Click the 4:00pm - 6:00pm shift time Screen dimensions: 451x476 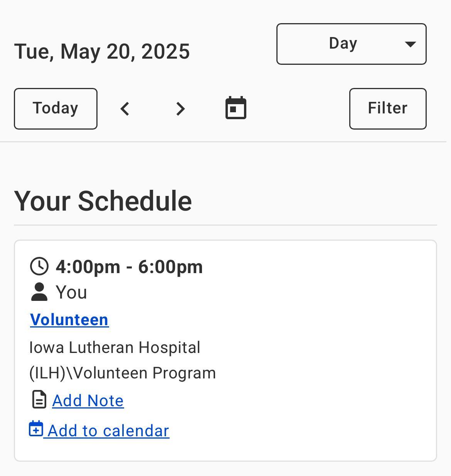point(129,267)
